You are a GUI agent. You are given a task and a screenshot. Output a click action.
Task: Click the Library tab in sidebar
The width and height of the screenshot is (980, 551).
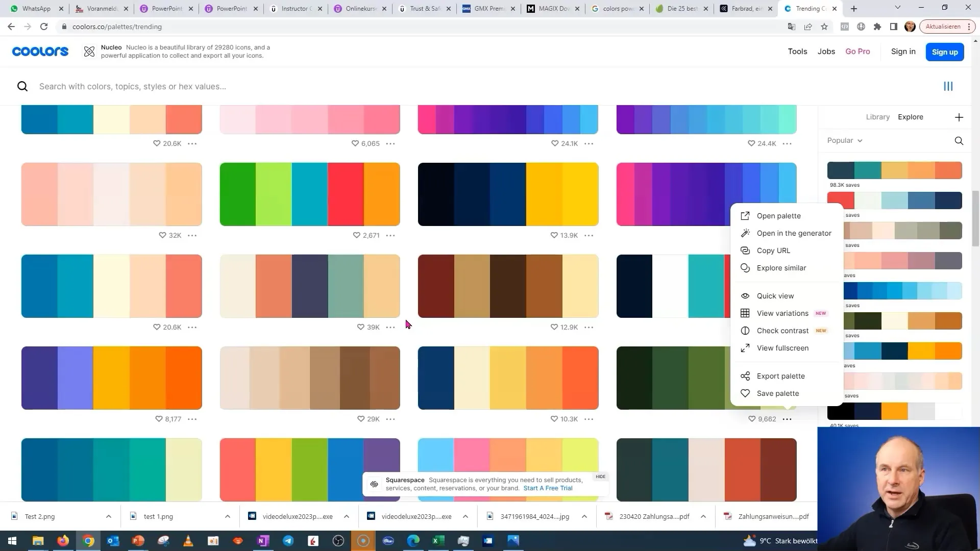(x=877, y=116)
